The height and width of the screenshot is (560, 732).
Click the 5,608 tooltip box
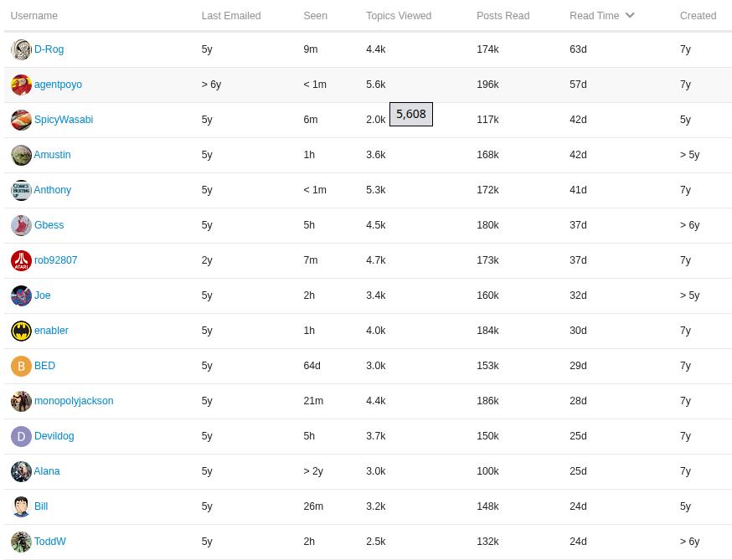click(411, 114)
